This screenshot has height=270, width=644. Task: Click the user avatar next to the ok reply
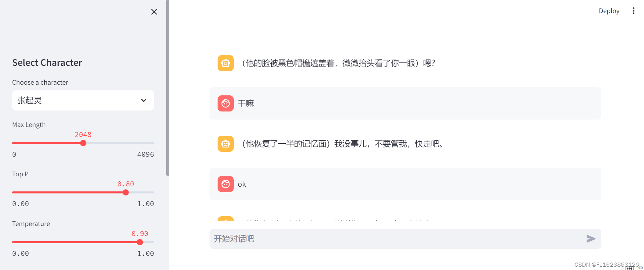[x=225, y=184]
